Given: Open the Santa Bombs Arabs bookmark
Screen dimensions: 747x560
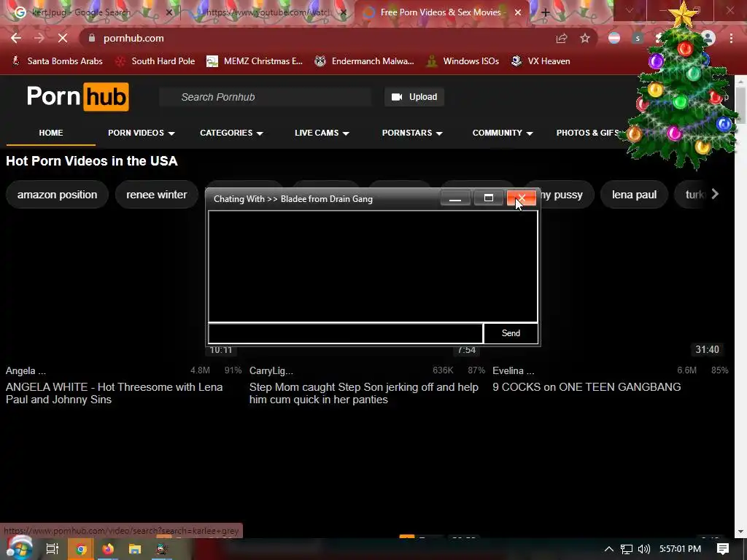Looking at the screenshot, I should click(x=57, y=61).
